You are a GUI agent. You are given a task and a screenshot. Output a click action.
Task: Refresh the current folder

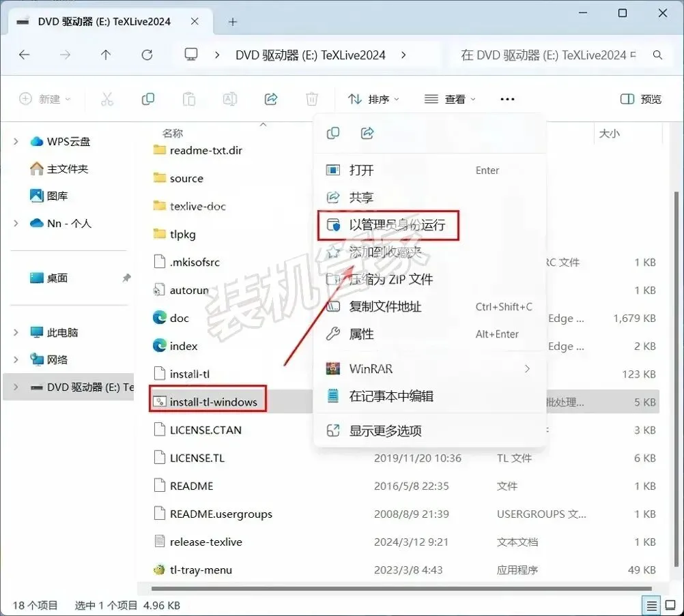pos(147,55)
